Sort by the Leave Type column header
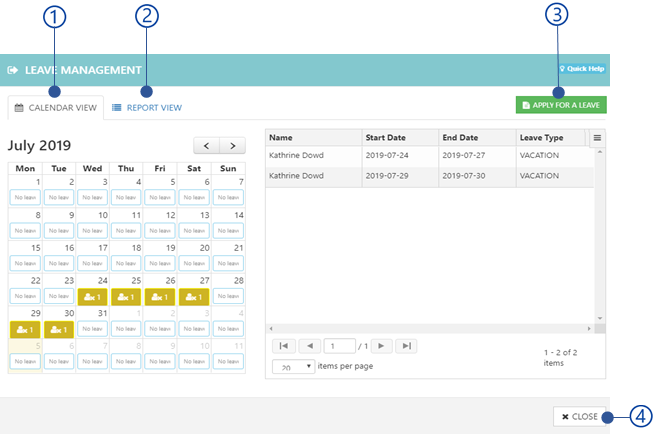 pos(551,138)
